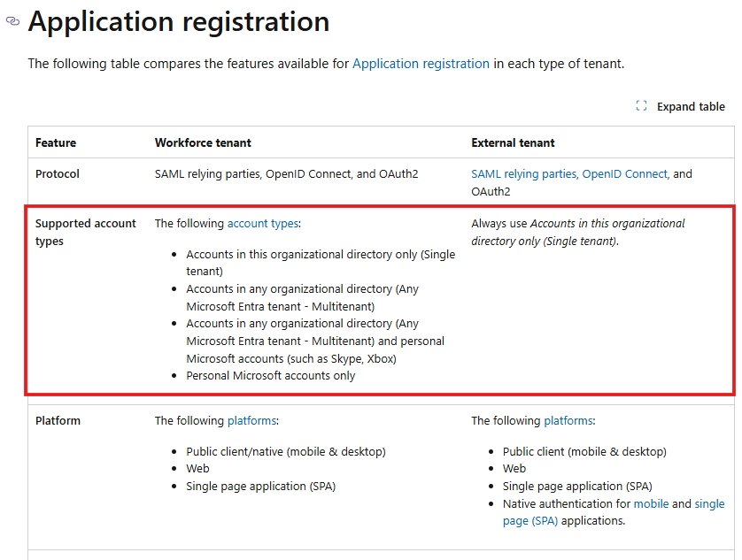Click the Workforce 'SAML relying parties, OpenID Connect, and OAuth2' text
The height and width of the screenshot is (560, 742).
[286, 174]
